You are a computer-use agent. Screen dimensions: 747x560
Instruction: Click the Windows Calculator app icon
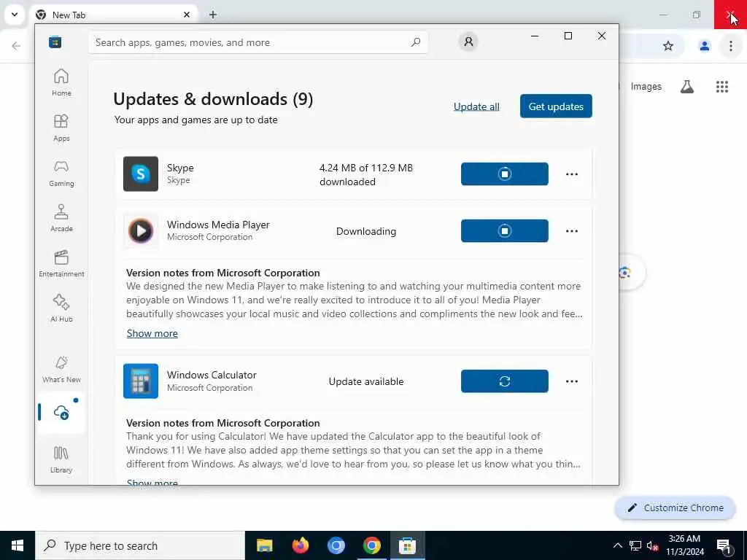pos(141,381)
